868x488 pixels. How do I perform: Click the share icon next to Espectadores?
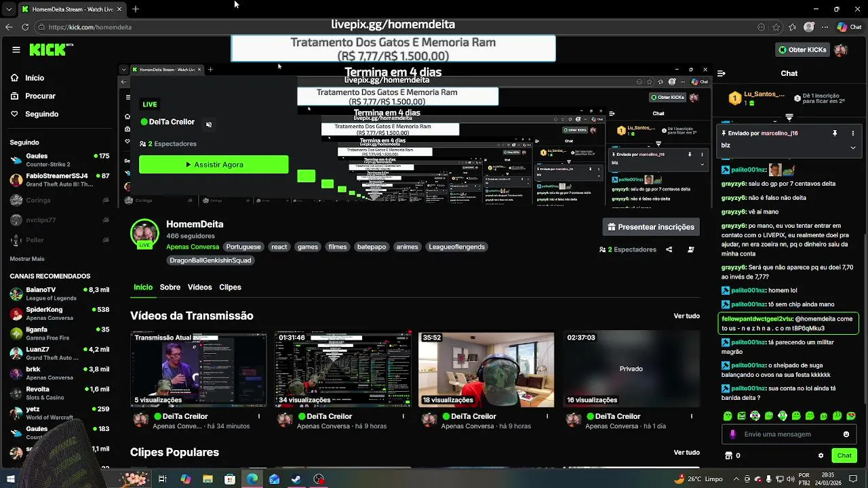click(669, 249)
